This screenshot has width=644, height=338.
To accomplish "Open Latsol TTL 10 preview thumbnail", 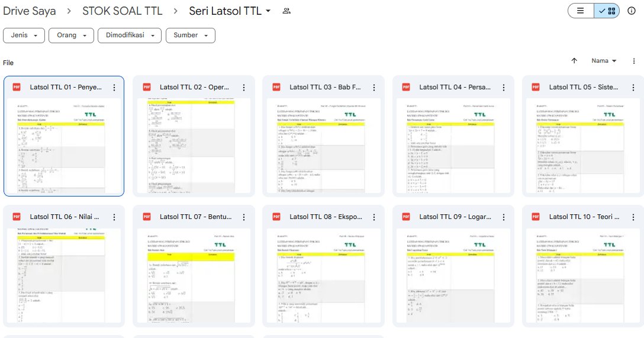I will [583, 276].
